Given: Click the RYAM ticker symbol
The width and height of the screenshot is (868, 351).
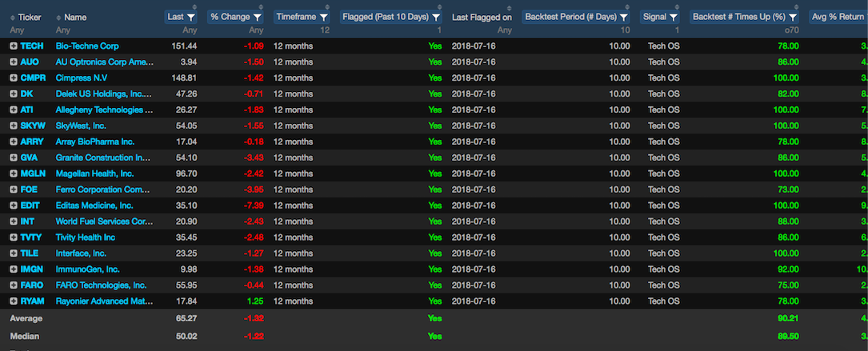Looking at the screenshot, I should (32, 301).
